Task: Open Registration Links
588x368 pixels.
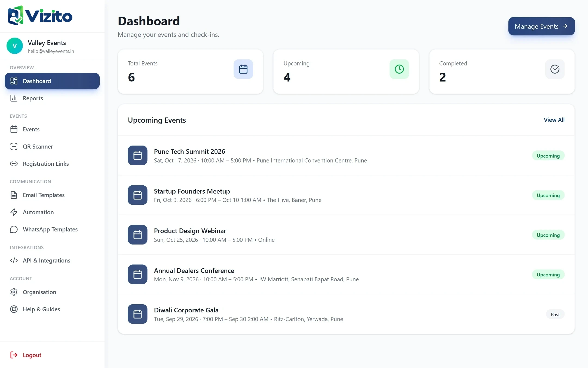Action: (52, 164)
